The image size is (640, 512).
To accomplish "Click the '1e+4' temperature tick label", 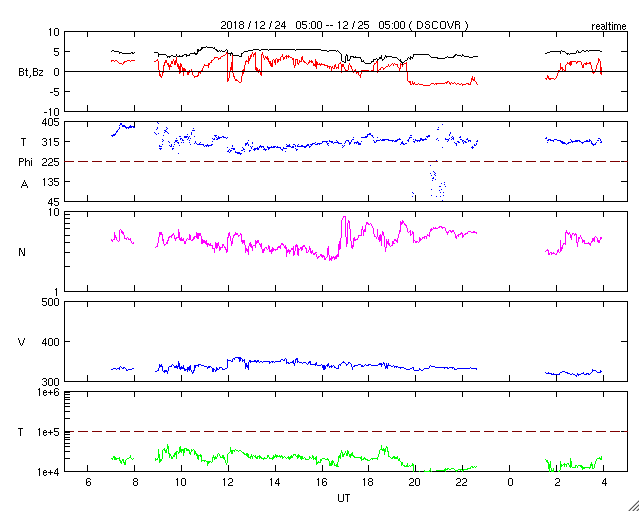I will coord(48,472).
